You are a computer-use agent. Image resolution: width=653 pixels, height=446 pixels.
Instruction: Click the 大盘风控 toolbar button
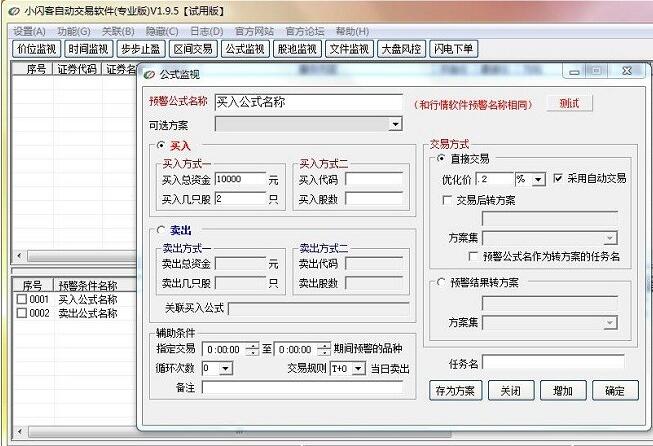click(x=401, y=49)
